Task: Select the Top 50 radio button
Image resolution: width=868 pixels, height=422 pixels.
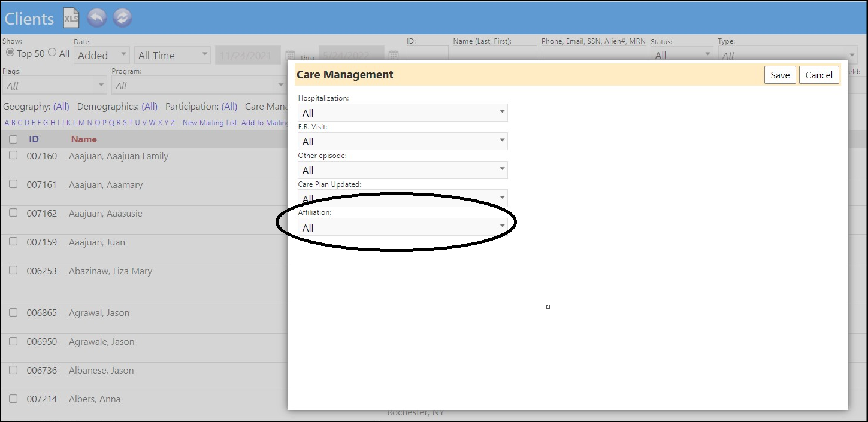Action: (10, 53)
